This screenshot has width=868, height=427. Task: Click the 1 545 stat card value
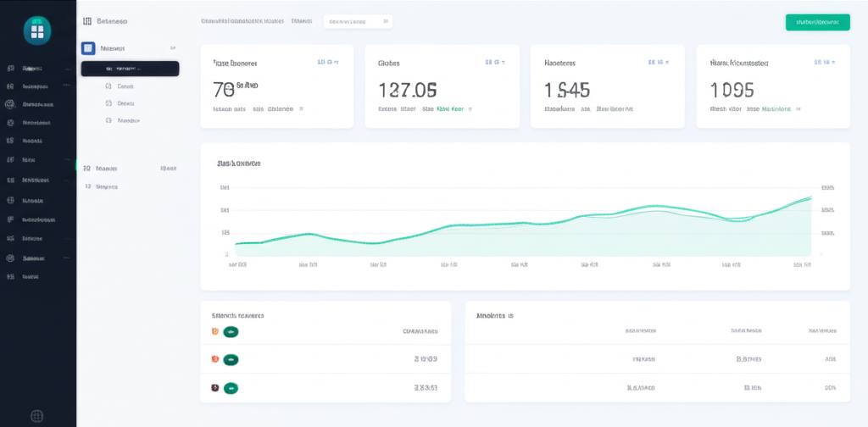coord(567,89)
